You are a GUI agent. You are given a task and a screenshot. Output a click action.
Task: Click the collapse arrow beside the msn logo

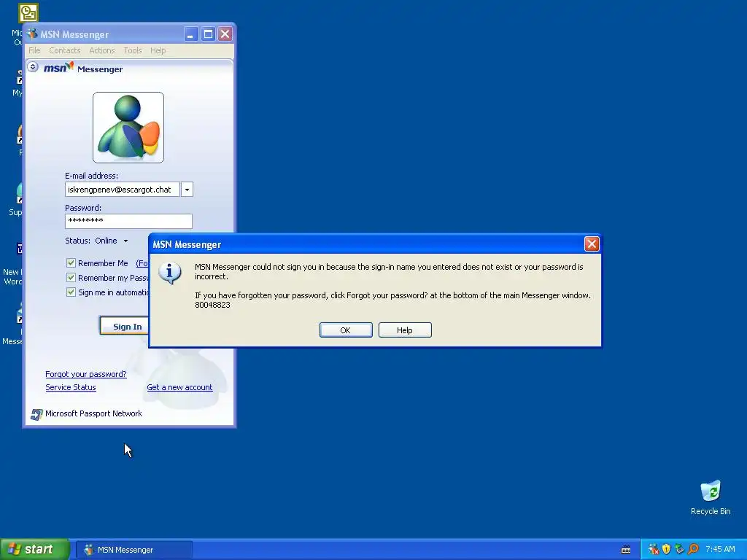coord(33,67)
